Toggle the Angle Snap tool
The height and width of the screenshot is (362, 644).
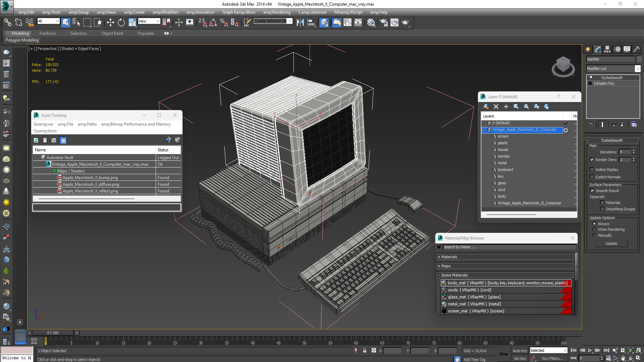(213, 22)
